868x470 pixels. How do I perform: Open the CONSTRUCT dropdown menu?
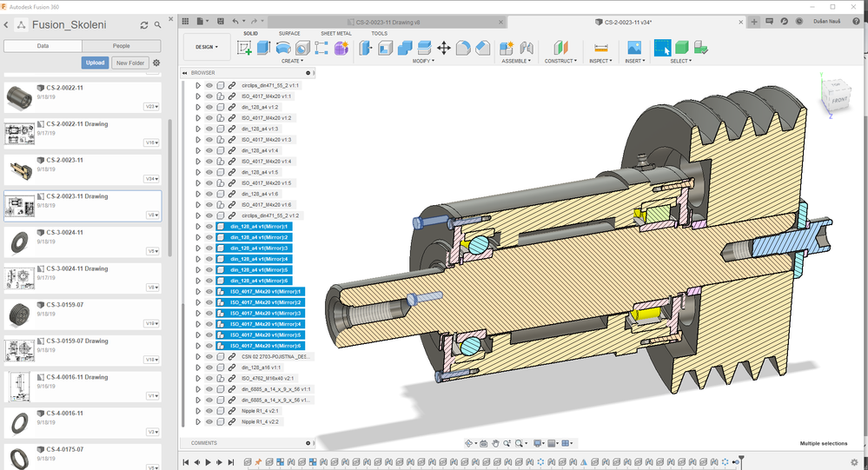pyautogui.click(x=560, y=61)
